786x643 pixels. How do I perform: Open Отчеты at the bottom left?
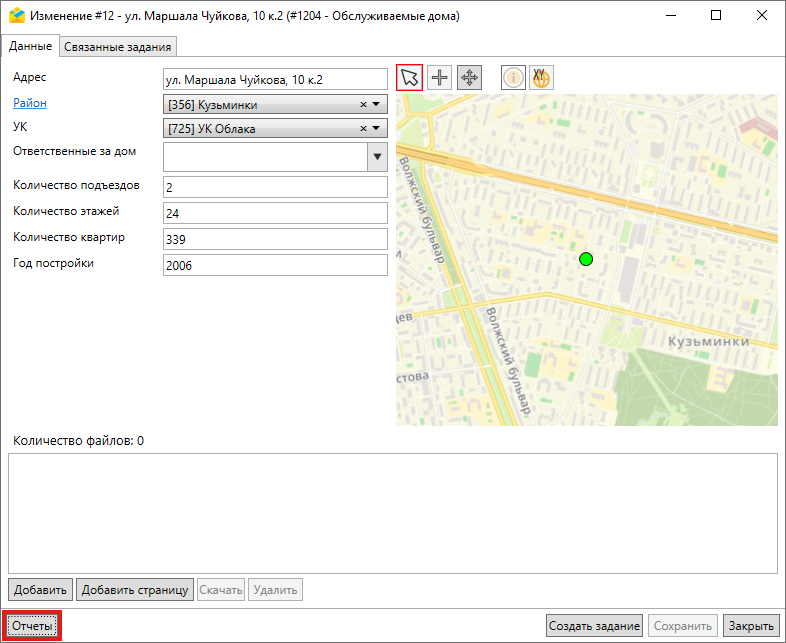click(32, 625)
